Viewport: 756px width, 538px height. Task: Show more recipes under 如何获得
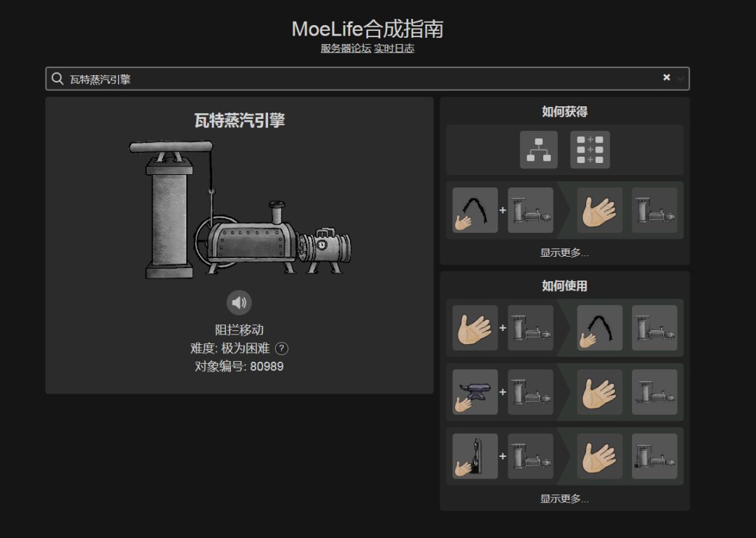click(x=564, y=253)
